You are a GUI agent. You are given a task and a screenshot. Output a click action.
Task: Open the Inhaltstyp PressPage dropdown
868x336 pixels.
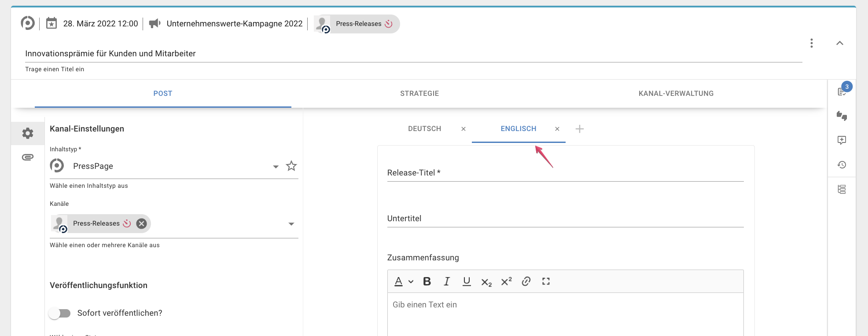pyautogui.click(x=174, y=166)
